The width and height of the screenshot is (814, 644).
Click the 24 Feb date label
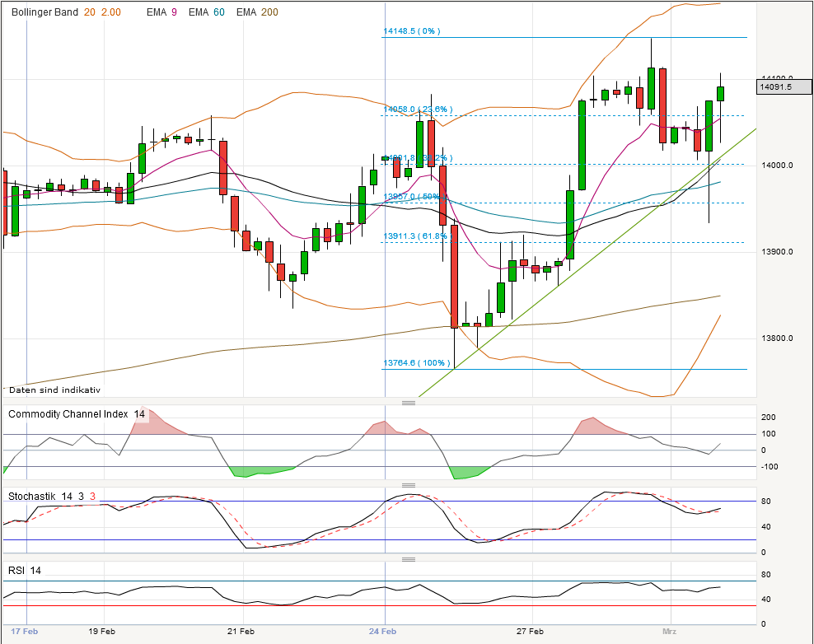coord(382,631)
